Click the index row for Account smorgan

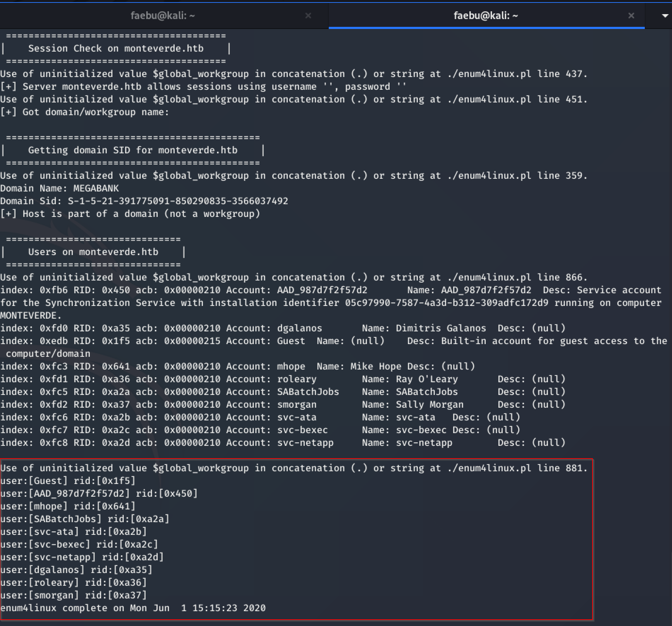click(x=283, y=404)
